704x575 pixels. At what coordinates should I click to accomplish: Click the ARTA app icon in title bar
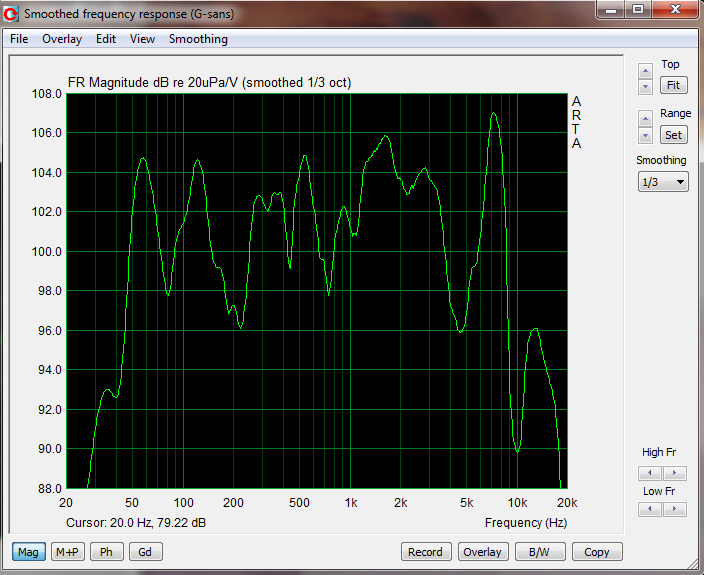click(11, 13)
